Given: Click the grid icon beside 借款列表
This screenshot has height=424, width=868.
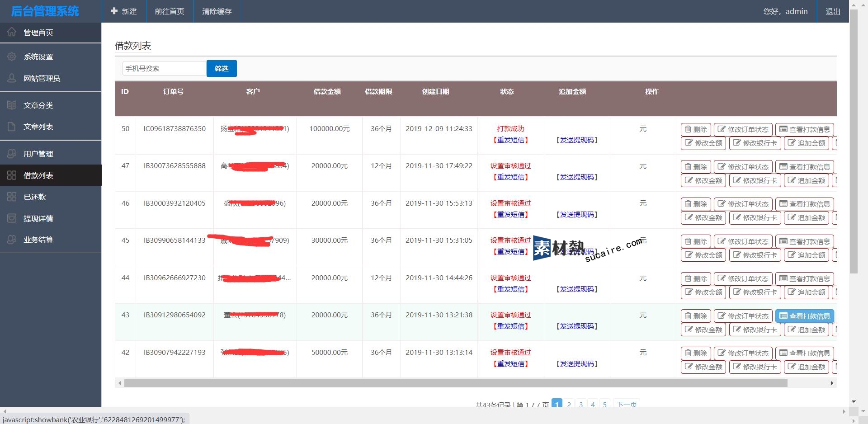Looking at the screenshot, I should [12, 175].
